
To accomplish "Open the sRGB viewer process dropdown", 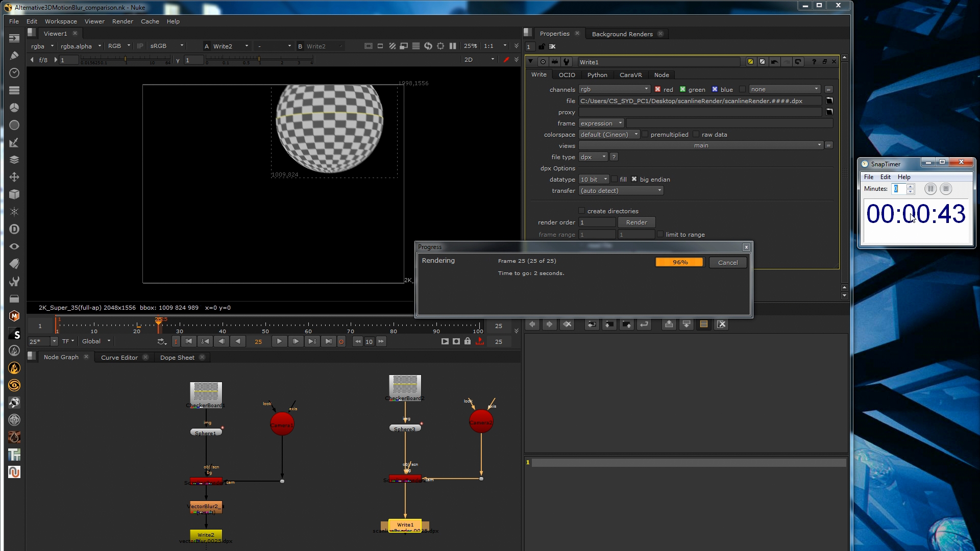I will (x=166, y=46).
